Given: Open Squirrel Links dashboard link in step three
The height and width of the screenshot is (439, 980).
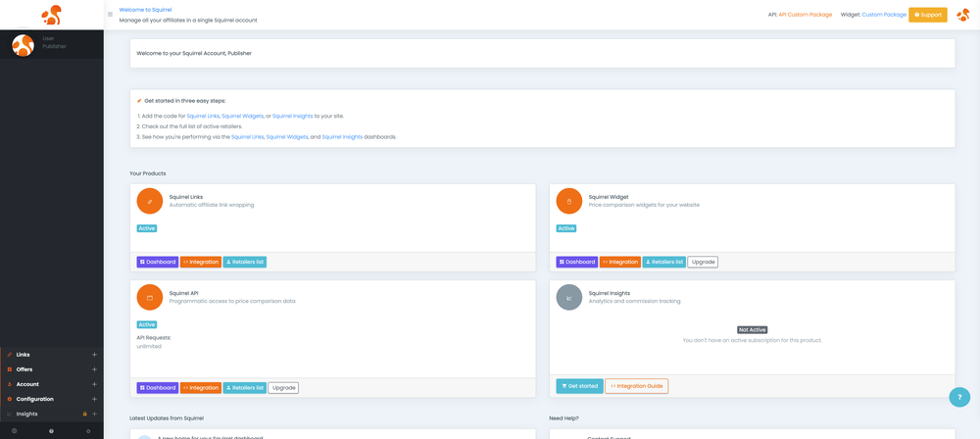Looking at the screenshot, I should (248, 136).
